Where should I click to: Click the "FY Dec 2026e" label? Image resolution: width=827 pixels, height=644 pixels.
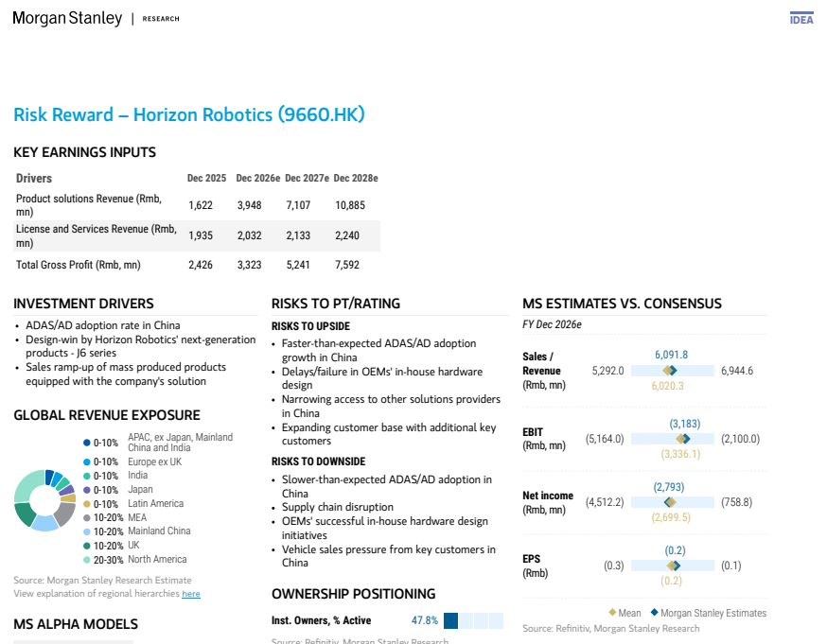pos(553,324)
